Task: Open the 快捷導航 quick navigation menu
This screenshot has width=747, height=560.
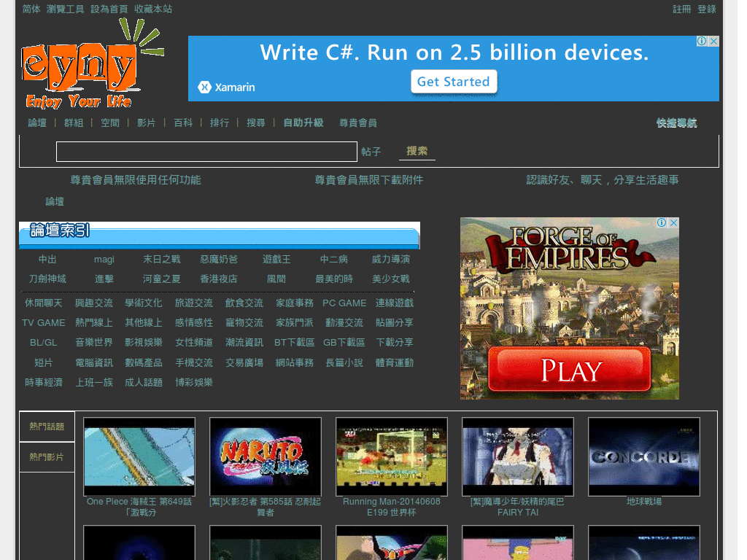Action: coord(676,122)
